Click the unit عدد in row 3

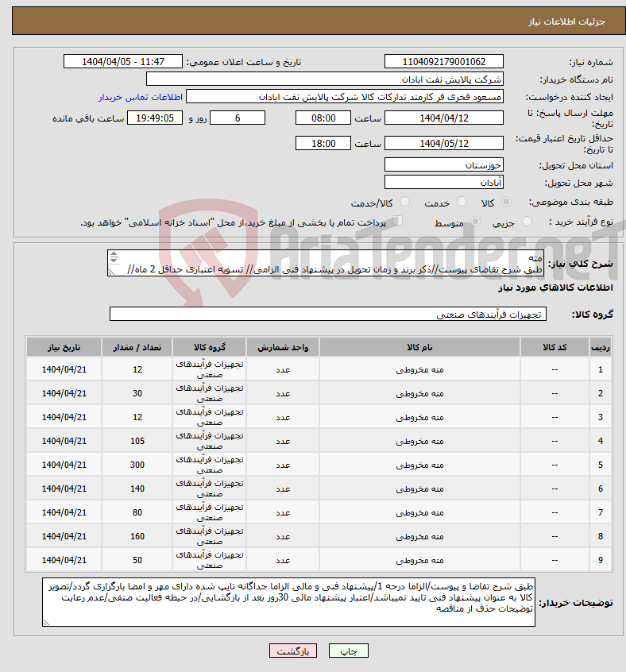click(x=283, y=418)
